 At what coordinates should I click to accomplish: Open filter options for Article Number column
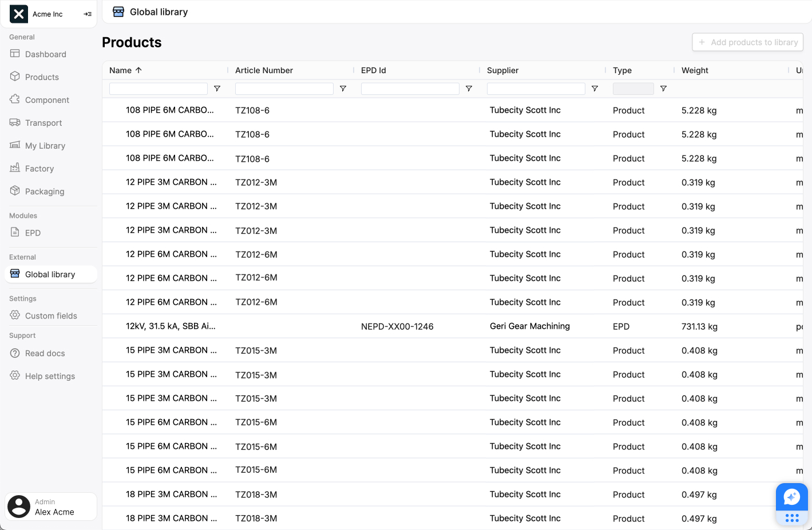343,89
